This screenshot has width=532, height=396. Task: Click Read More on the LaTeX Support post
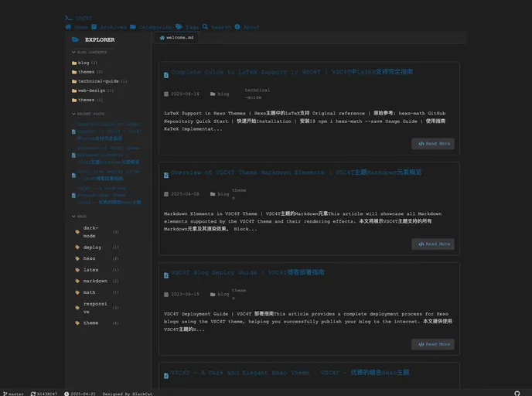click(x=433, y=144)
